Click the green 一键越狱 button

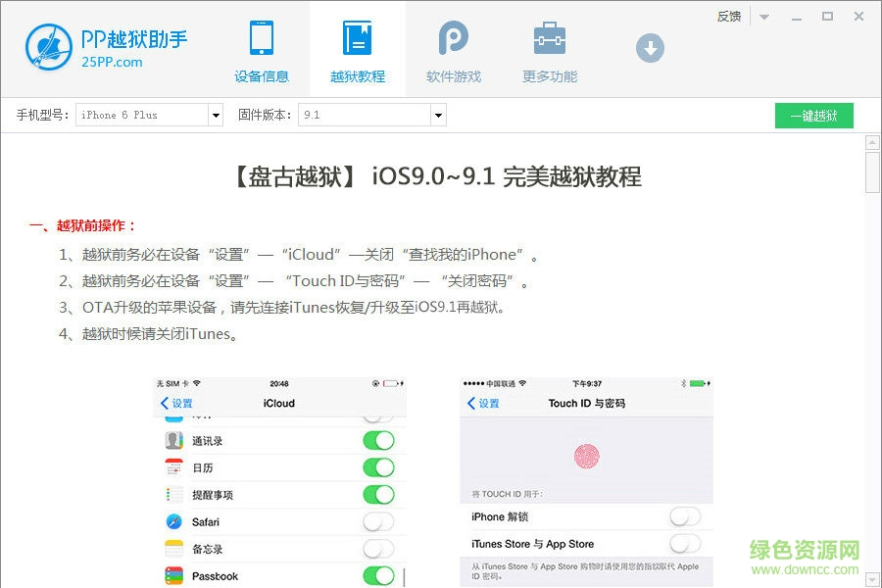click(x=813, y=116)
